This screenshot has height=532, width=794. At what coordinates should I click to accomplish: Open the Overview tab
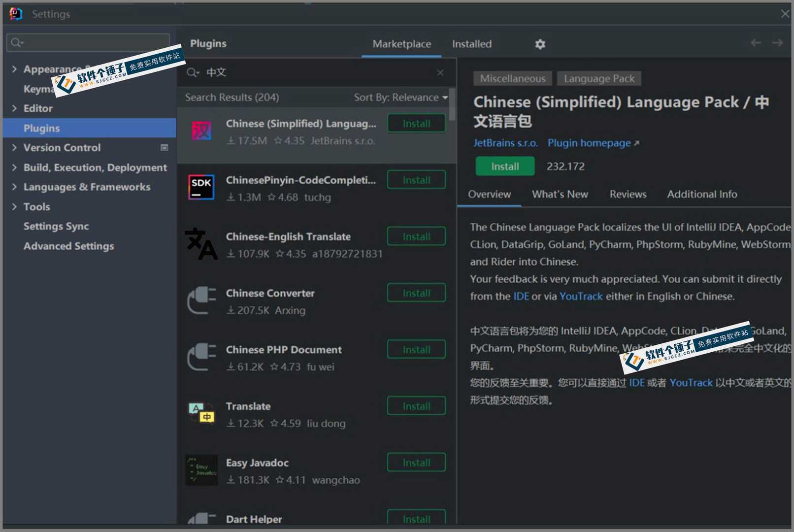[489, 195]
